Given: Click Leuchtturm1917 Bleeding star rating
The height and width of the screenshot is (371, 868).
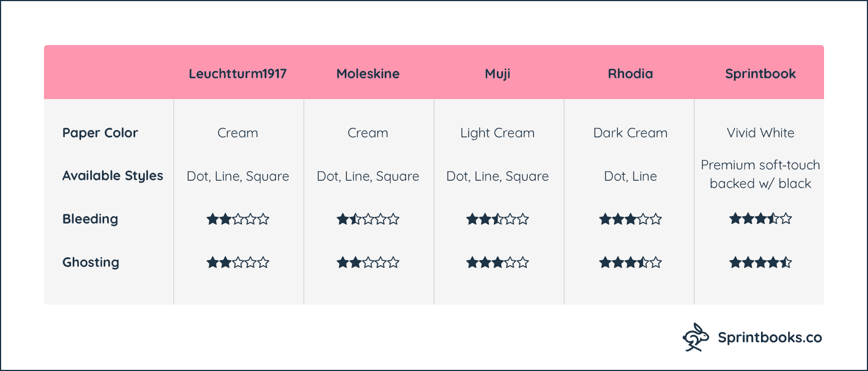Looking at the screenshot, I should [238, 219].
